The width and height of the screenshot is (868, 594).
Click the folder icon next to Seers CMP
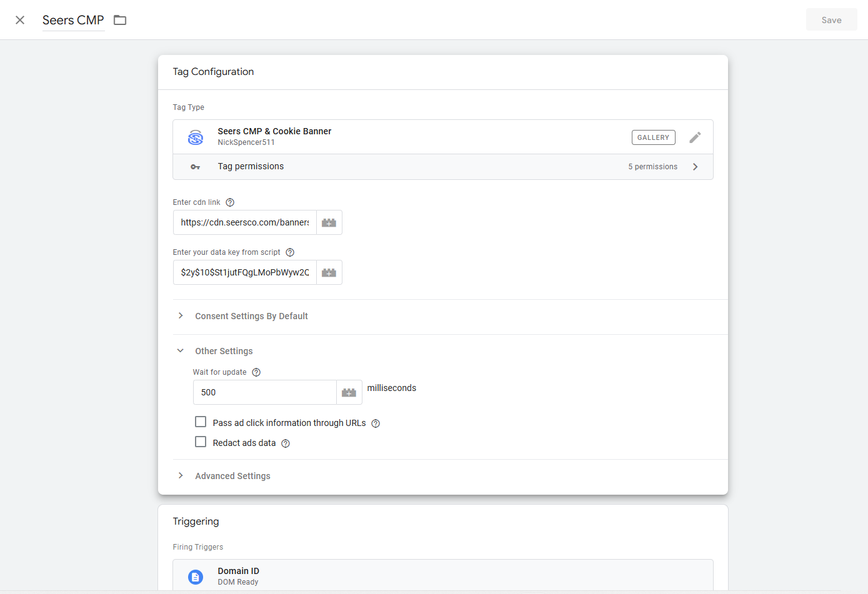pyautogui.click(x=120, y=20)
